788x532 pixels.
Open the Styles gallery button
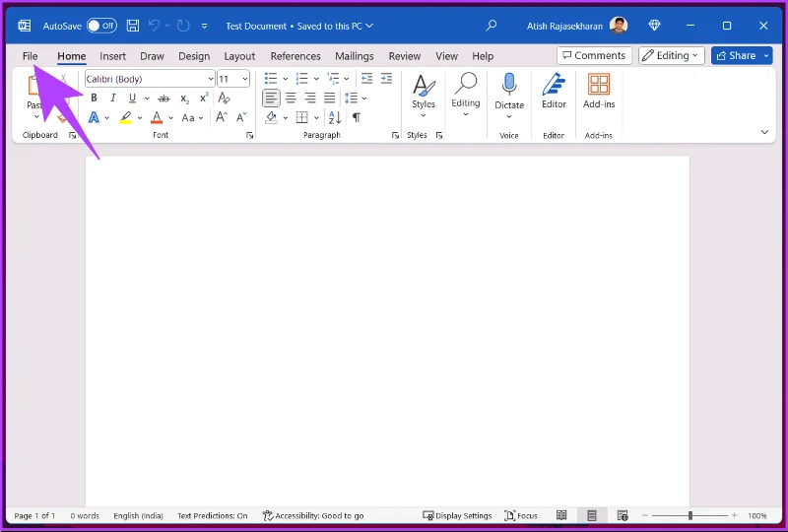pos(424,96)
